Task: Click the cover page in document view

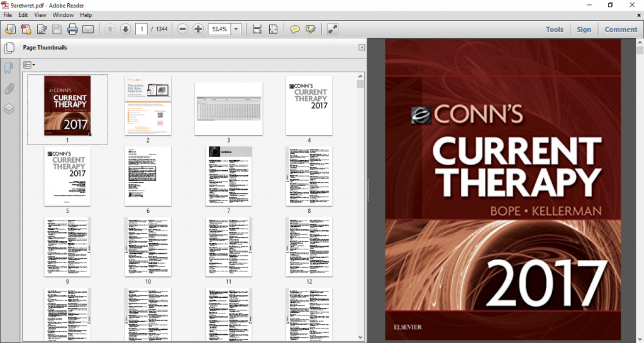Action: (502, 190)
